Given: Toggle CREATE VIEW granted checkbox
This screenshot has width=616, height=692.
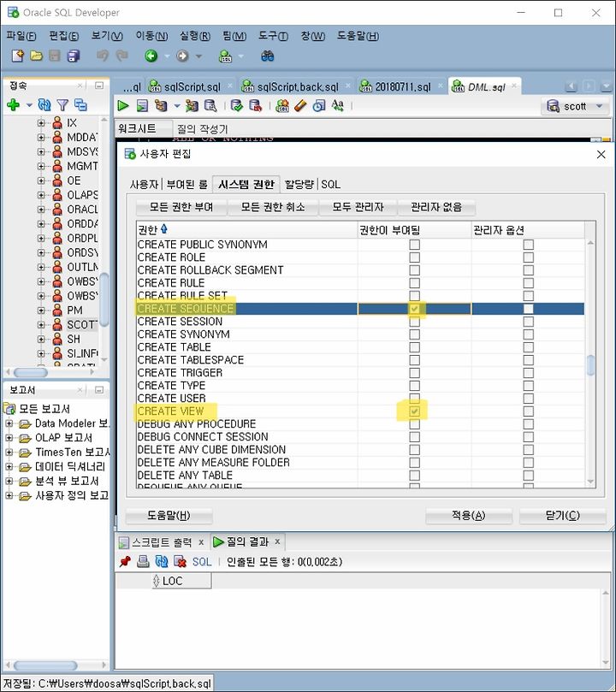Looking at the screenshot, I should 414,411.
